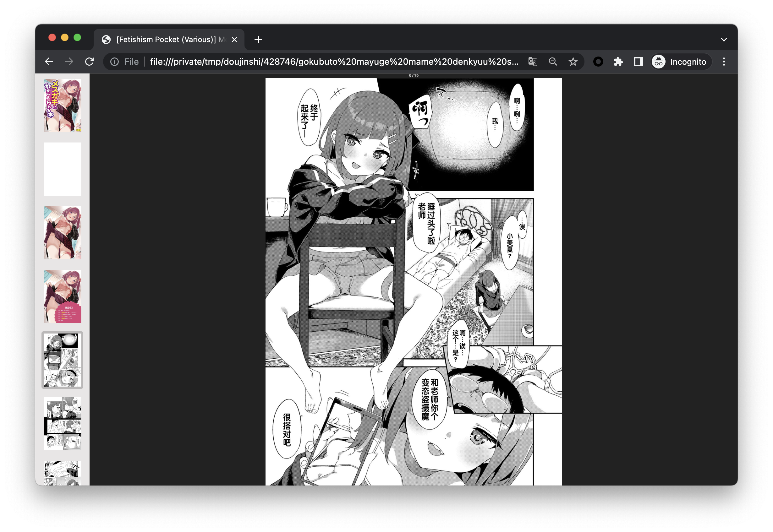
Task: Select the blank white page thumbnail
Action: tap(62, 169)
